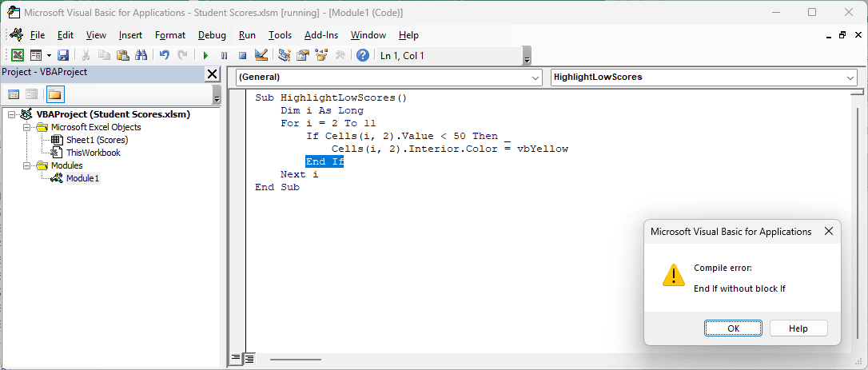Viewport: 868px width, 370px height.
Task: Save the workbook with the floppy disk icon
Action: (x=62, y=55)
